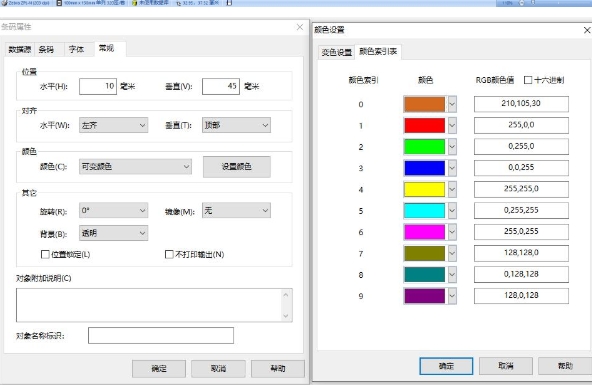Click the green color swatch for index 2
592x388 pixels.
coord(424,147)
